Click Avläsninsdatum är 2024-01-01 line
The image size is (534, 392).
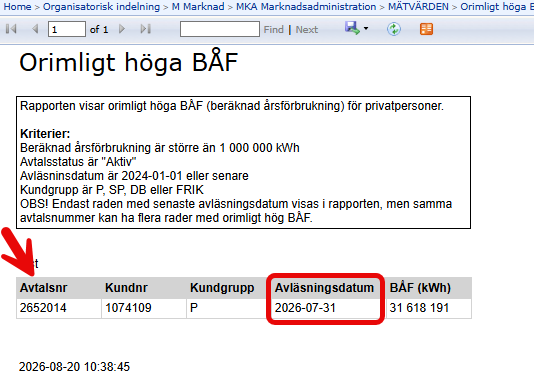[x=134, y=176]
